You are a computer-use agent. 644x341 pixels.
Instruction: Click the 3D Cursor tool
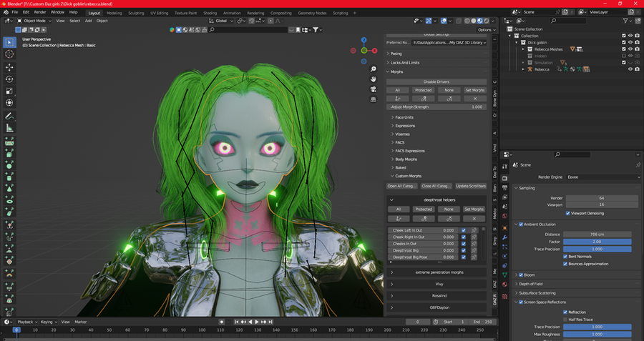[x=9, y=54]
